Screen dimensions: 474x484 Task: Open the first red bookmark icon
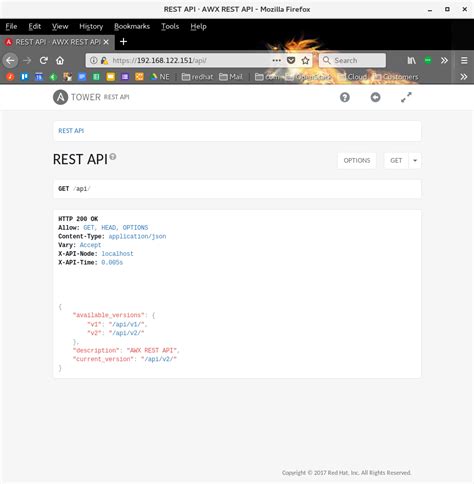[10, 77]
